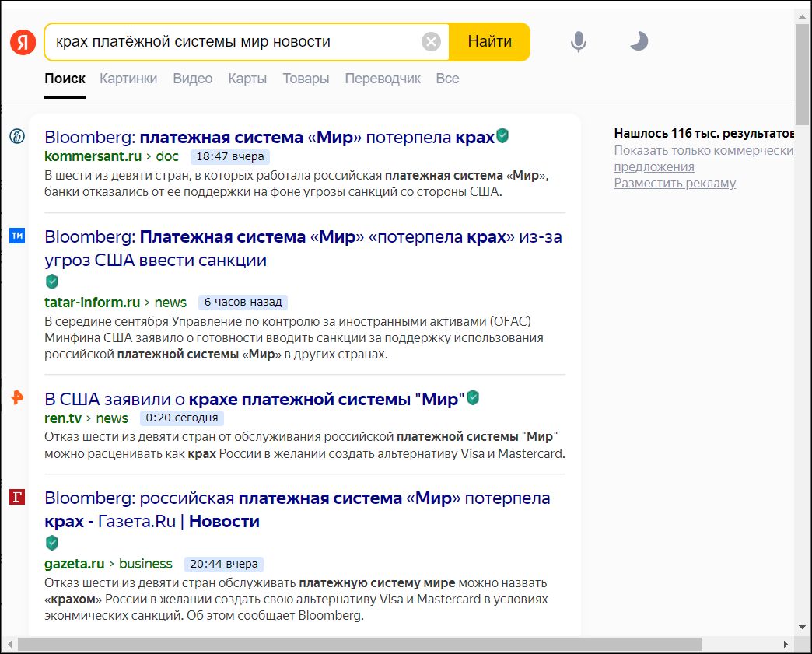812x654 pixels.
Task: Open the ren.tv headline about крах платежной системы
Action: [x=254, y=399]
